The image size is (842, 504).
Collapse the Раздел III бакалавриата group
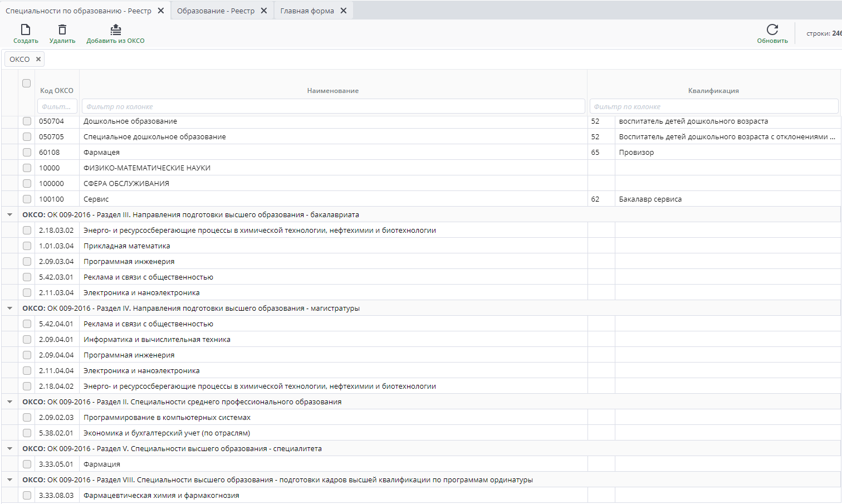pos(9,214)
